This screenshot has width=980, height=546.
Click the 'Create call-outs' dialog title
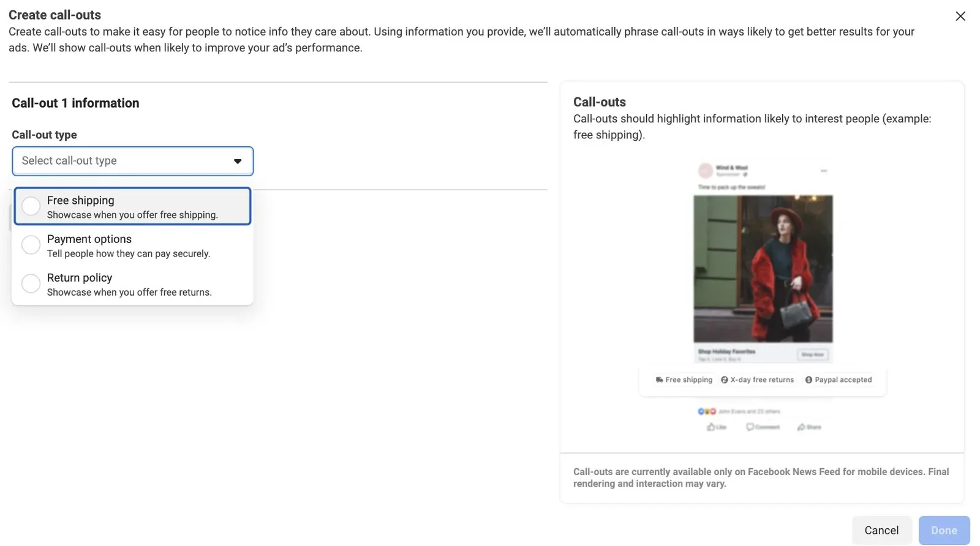(x=55, y=15)
